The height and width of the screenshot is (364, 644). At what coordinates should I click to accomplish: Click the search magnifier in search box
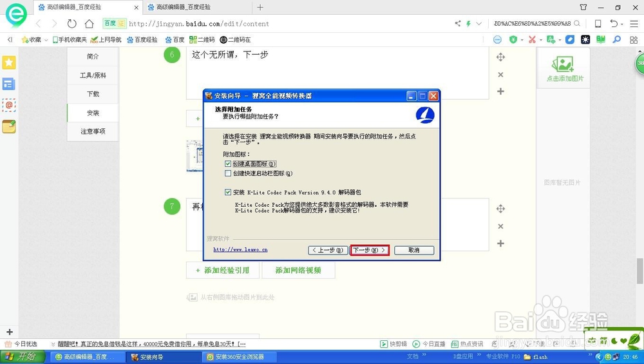577,23
